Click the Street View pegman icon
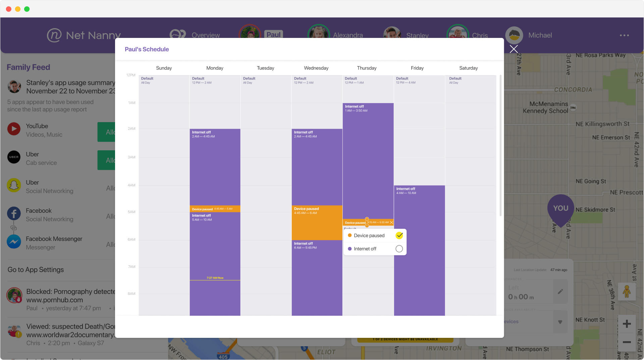Screen dimensions: 644x360 coord(627,291)
